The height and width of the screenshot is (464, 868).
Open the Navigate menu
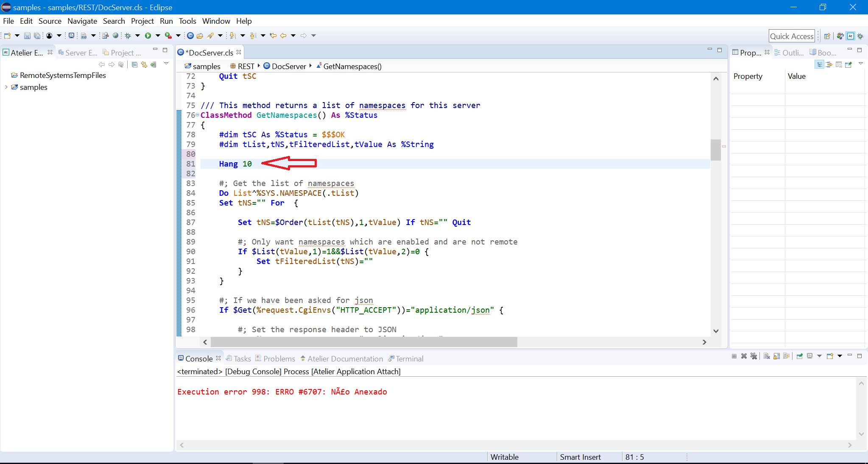(82, 21)
